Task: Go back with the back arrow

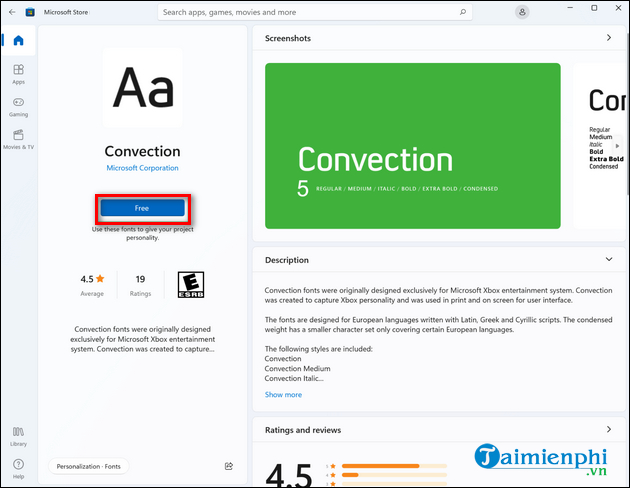Action: 12,12
